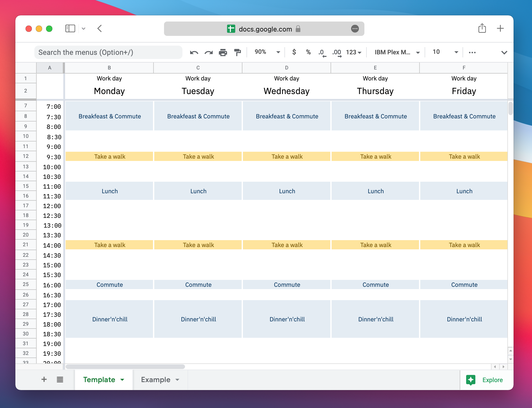This screenshot has height=408, width=532.
Task: Click the Redo arrow icon
Action: point(209,53)
